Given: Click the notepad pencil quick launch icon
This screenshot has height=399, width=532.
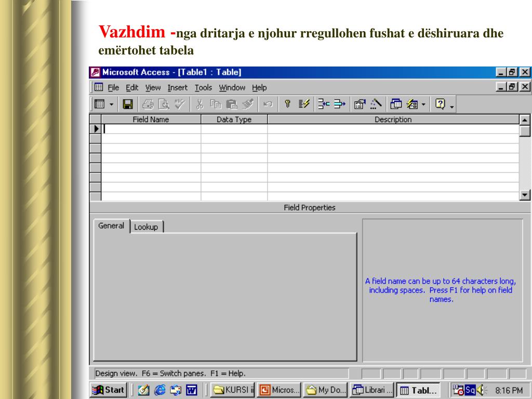Looking at the screenshot, I should pyautogui.click(x=143, y=390).
